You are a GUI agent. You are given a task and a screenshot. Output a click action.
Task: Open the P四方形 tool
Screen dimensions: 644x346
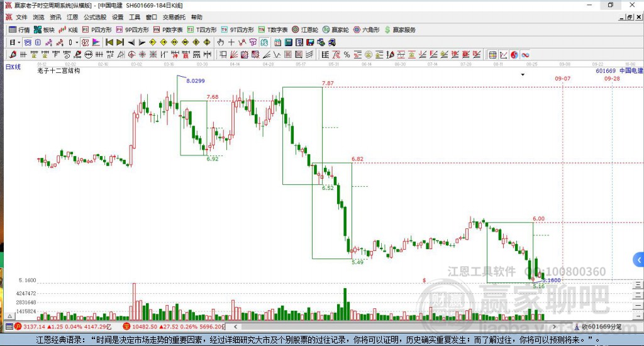click(x=97, y=30)
